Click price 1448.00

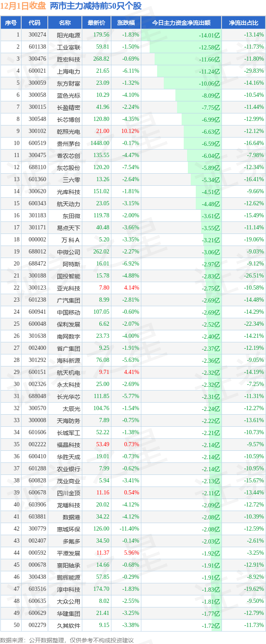tap(100, 143)
